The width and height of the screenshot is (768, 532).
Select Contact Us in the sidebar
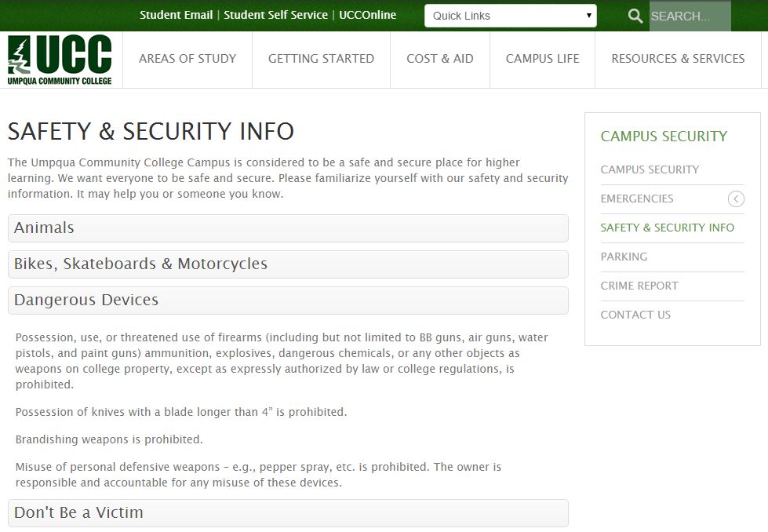(x=635, y=315)
